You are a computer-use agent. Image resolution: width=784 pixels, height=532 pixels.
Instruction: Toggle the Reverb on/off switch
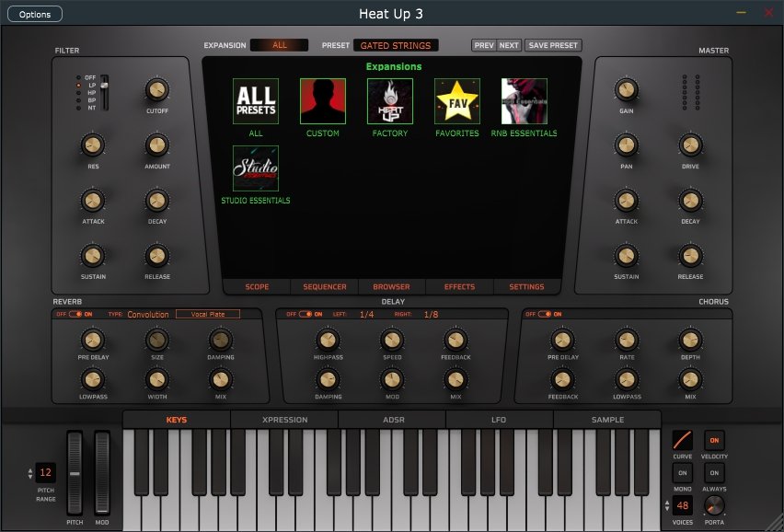[x=76, y=314]
